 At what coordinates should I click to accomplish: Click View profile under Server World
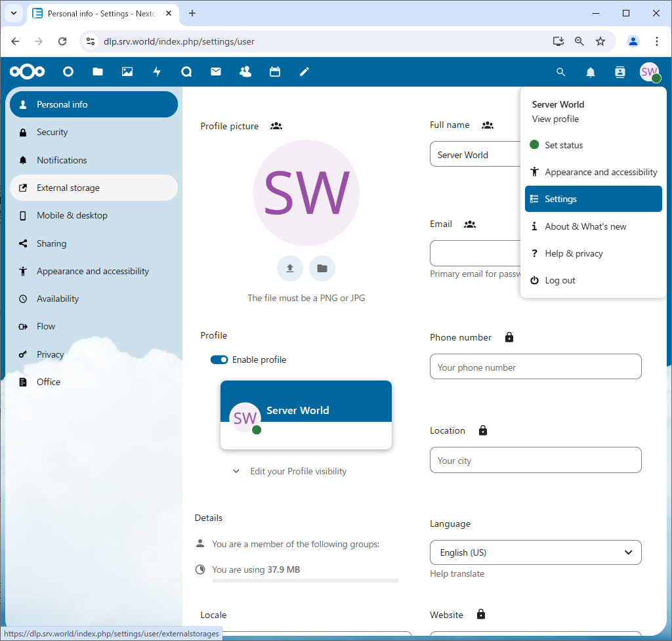tap(555, 119)
